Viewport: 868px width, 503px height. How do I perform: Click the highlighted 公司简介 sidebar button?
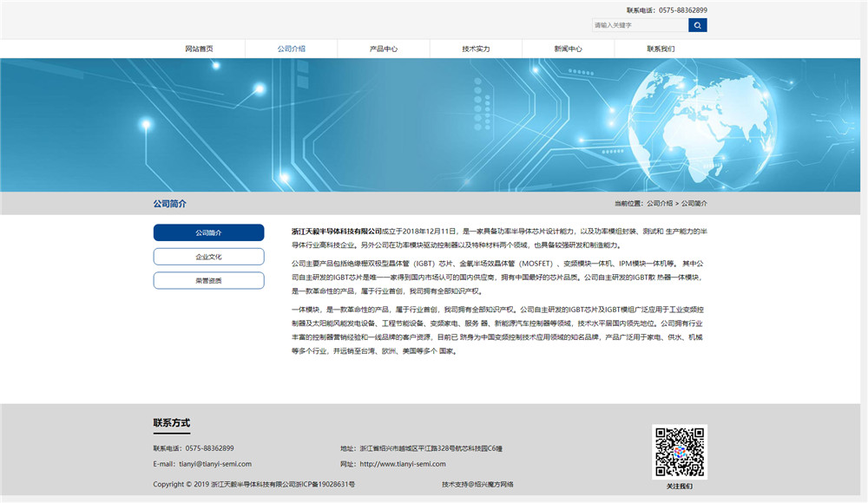point(208,232)
